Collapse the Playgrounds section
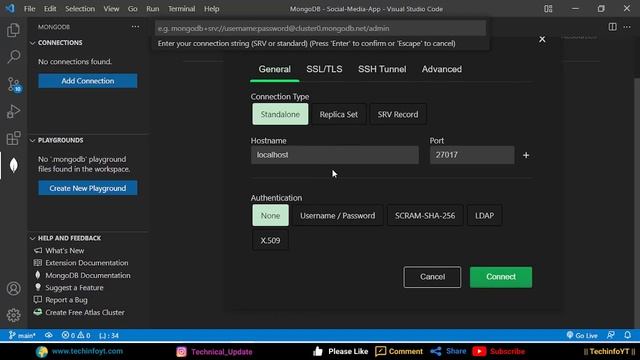Viewport: 640px width, 360px height. click(x=60, y=140)
